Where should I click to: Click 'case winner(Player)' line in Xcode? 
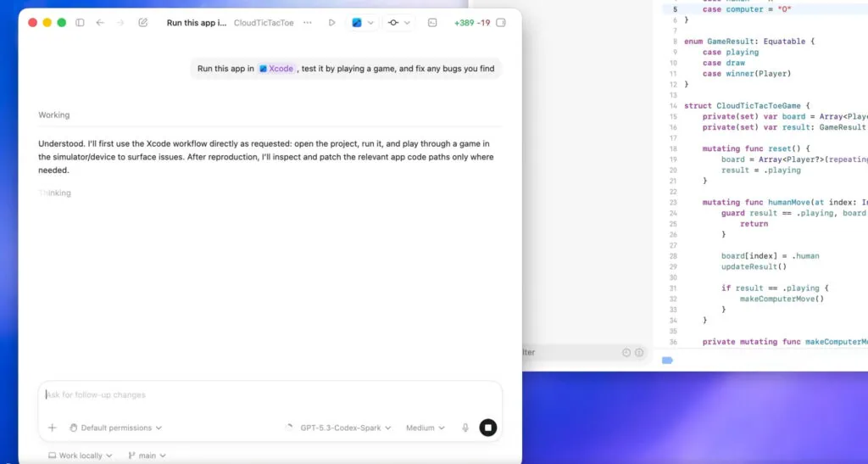coord(747,74)
